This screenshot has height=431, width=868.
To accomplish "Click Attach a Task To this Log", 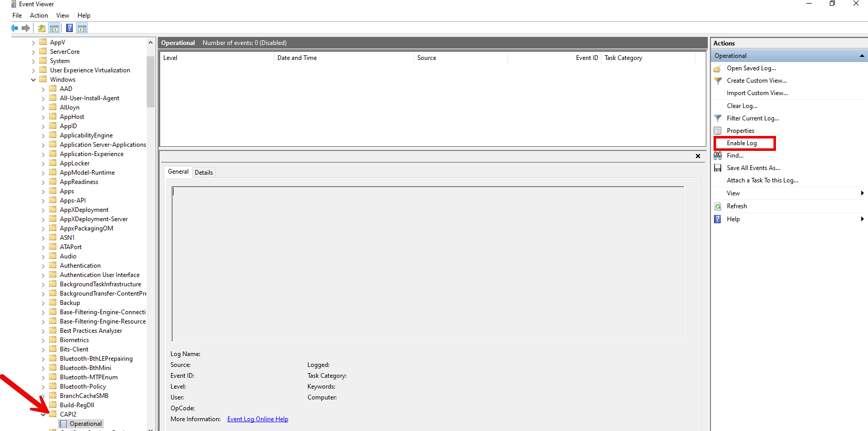I will coord(763,180).
